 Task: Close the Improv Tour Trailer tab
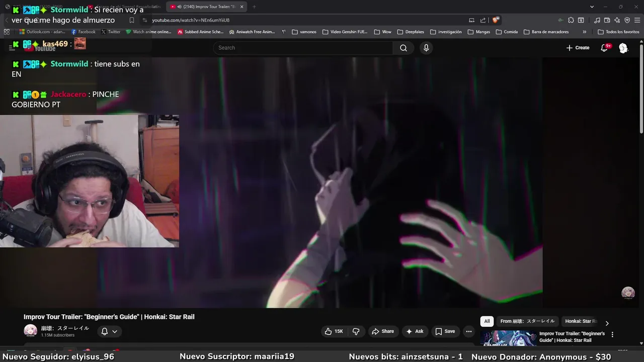click(242, 7)
